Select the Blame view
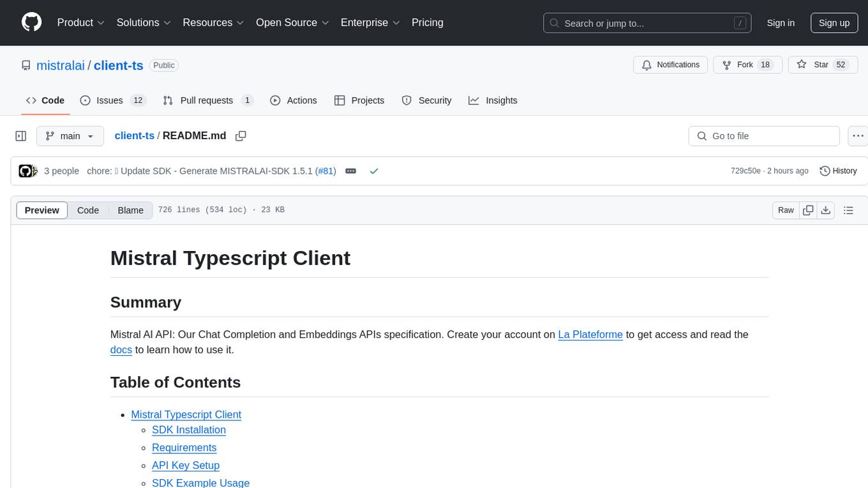The image size is (868, 488). (x=131, y=210)
